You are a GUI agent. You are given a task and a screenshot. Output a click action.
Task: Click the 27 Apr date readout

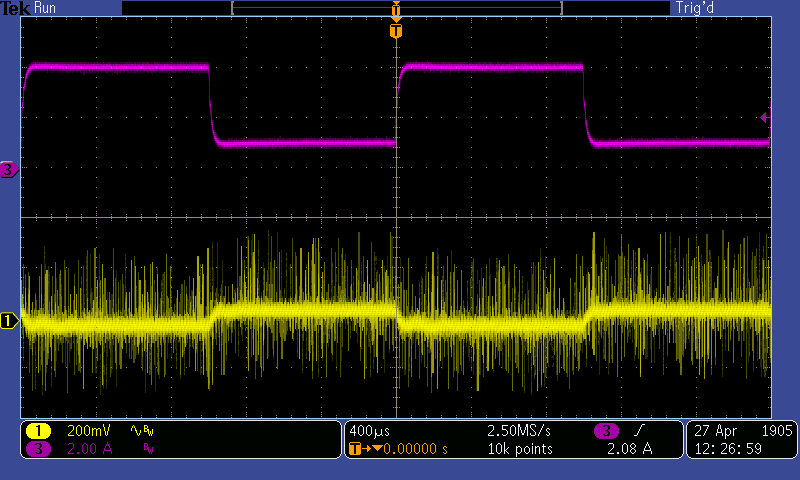[715, 431]
